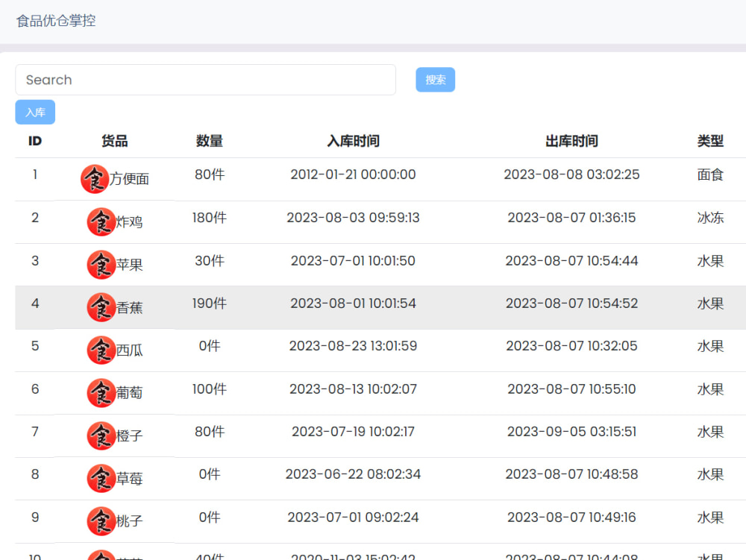Screen dimensions: 746x560
Task: Click the 80件 quantity in 橙子 row
Action: pyautogui.click(x=210, y=432)
